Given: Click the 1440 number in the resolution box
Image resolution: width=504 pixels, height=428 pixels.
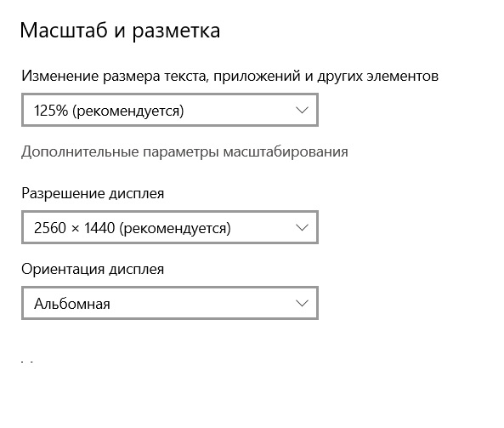Looking at the screenshot, I should (x=99, y=228).
